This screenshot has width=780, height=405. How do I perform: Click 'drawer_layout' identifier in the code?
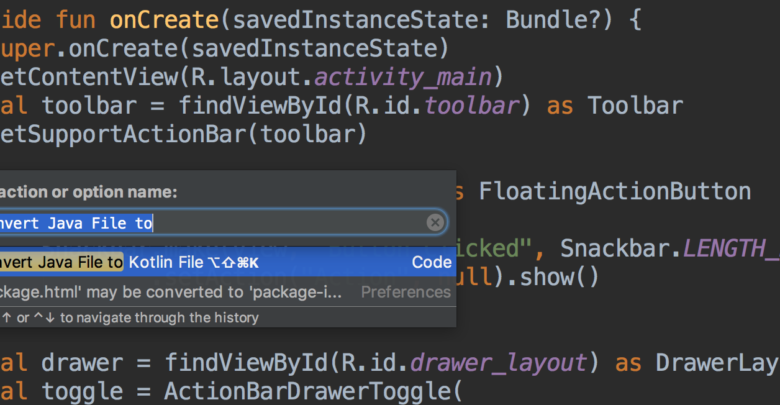coord(499,363)
